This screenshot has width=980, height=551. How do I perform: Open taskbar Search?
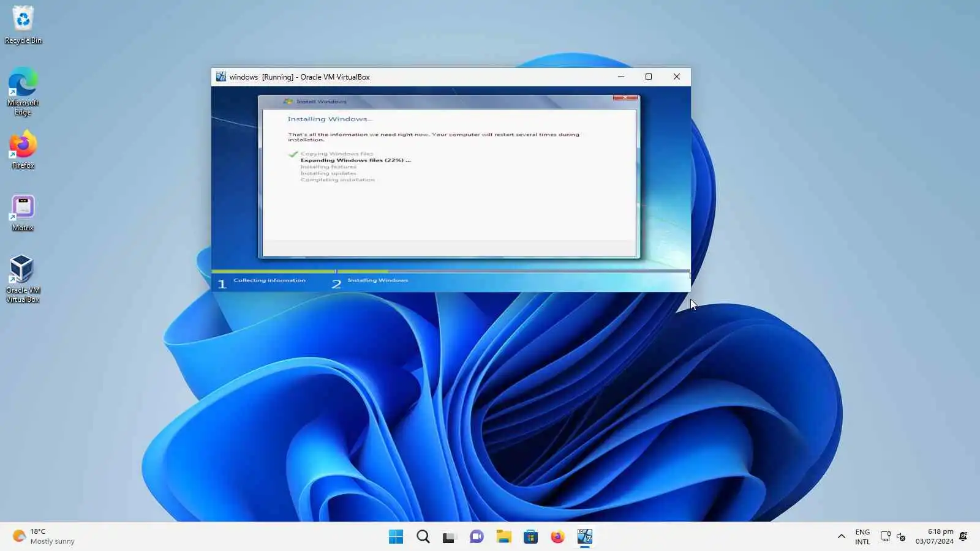coord(423,537)
